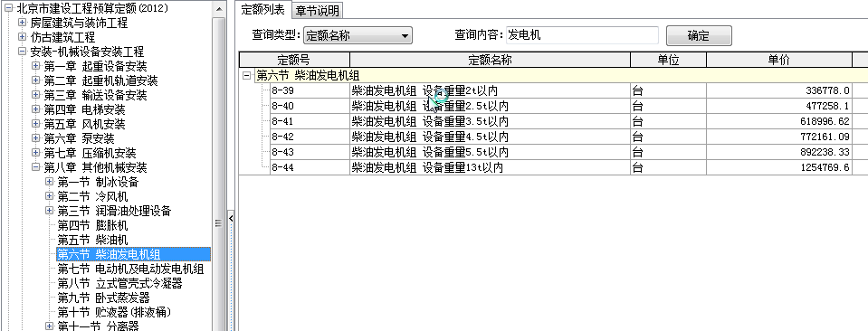This screenshot has height=331, width=868.
Task: Click the 查询内容 input field
Action: coord(582,35)
